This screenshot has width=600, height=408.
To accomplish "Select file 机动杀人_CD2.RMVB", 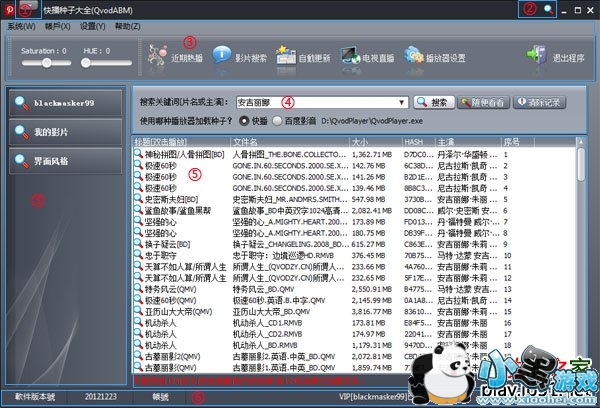I will (x=267, y=334).
